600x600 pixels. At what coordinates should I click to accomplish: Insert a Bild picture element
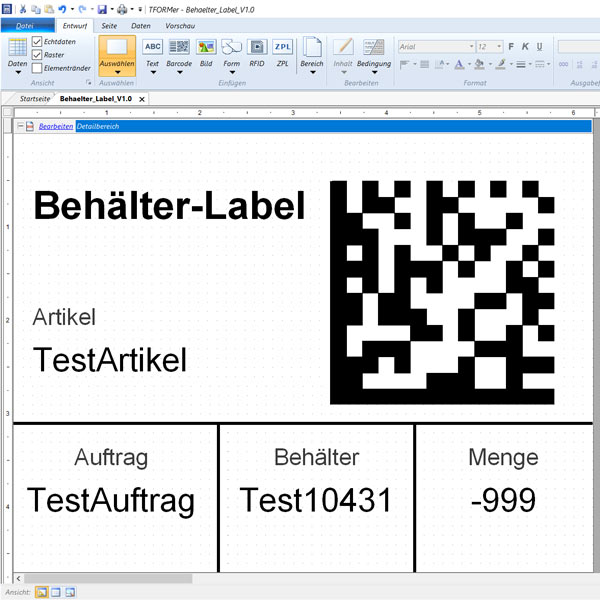[206, 54]
